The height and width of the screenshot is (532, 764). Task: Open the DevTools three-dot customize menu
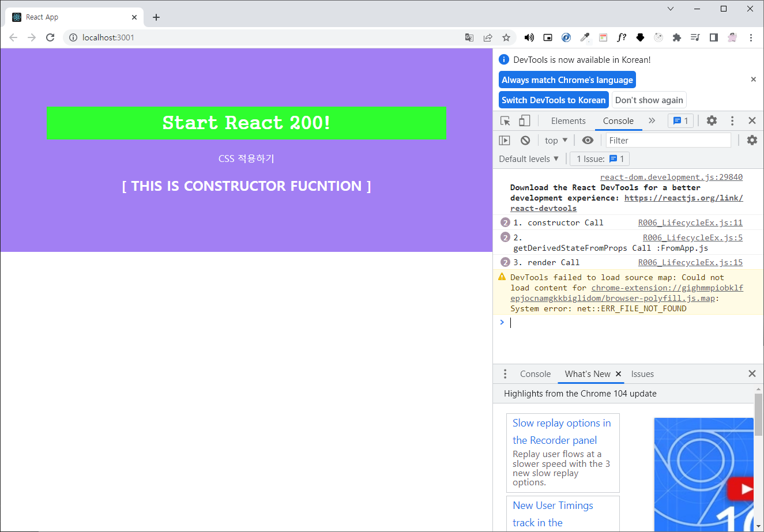tap(732, 120)
